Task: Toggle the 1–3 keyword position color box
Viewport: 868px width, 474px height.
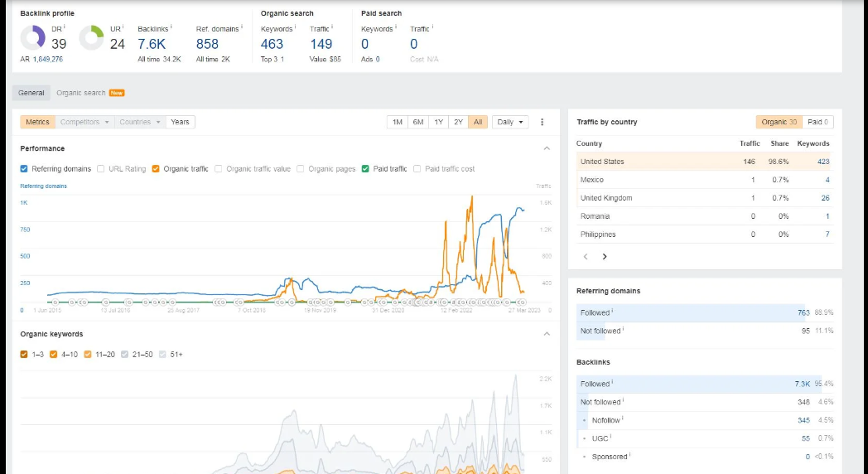Action: click(25, 355)
